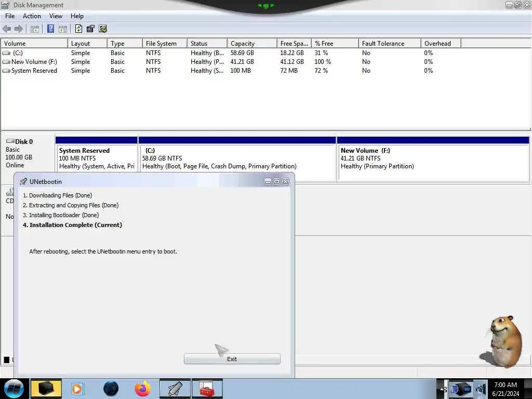Open the taskbar clock showing 7:00 AM
Image resolution: width=532 pixels, height=399 pixels.
point(506,389)
